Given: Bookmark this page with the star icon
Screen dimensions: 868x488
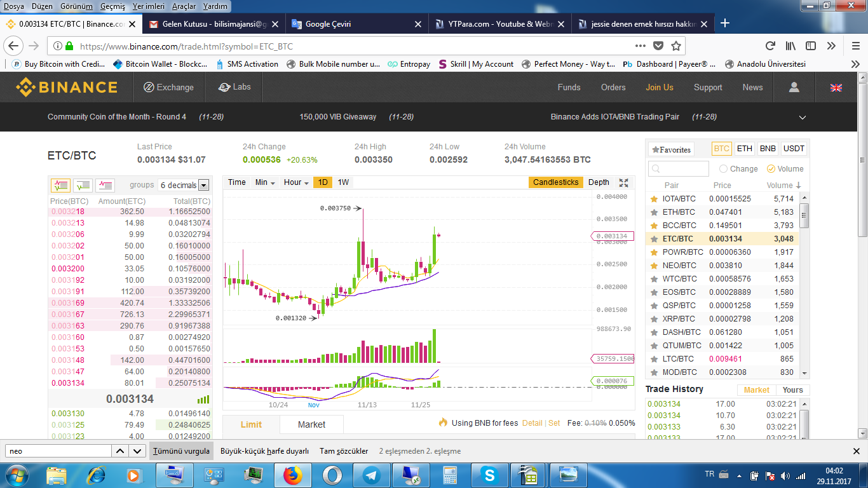Looking at the screenshot, I should click(x=676, y=46).
